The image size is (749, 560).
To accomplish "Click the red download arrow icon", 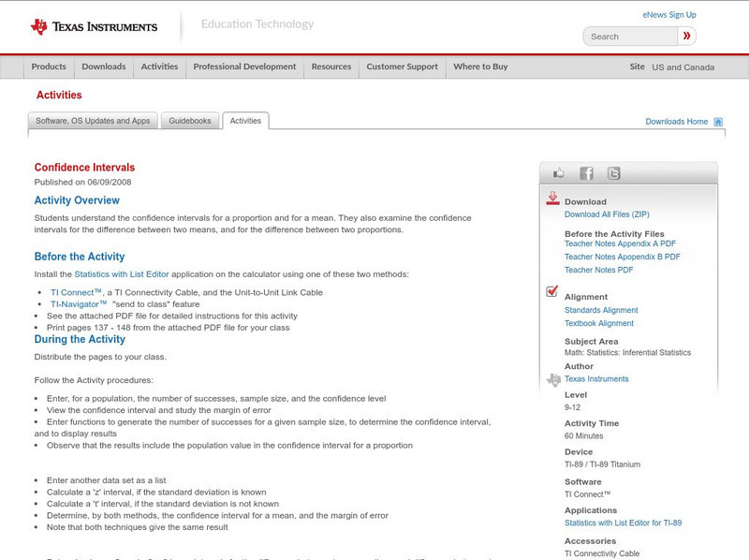I will coord(552,199).
